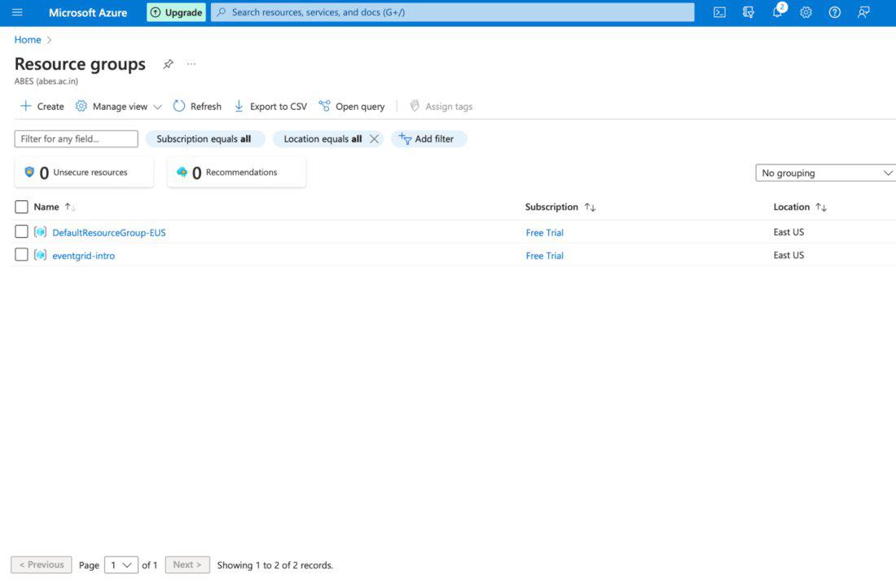
Task: Focus the top search resources box
Action: tap(453, 12)
